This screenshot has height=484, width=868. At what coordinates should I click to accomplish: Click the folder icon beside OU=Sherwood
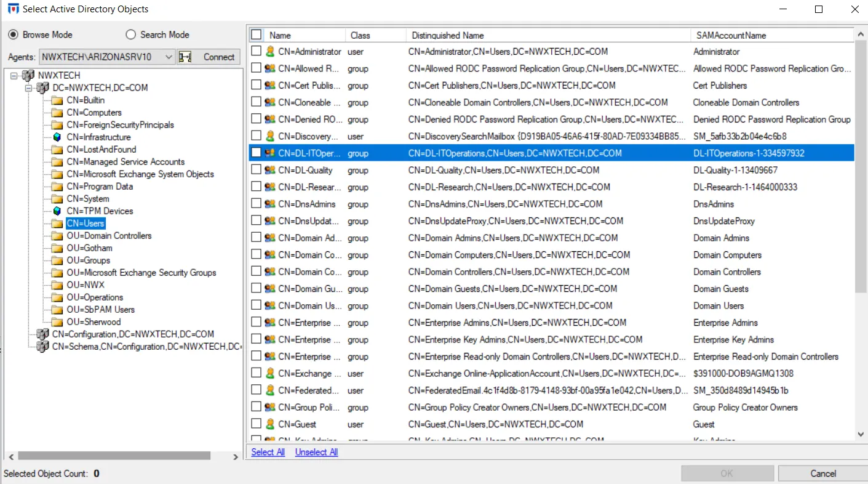click(x=57, y=322)
